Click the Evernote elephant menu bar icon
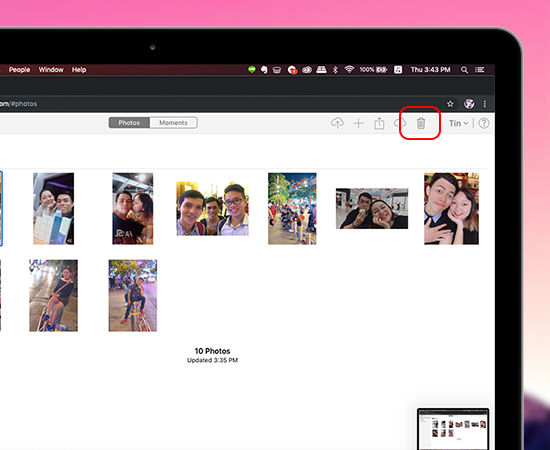550x450 pixels. click(264, 70)
